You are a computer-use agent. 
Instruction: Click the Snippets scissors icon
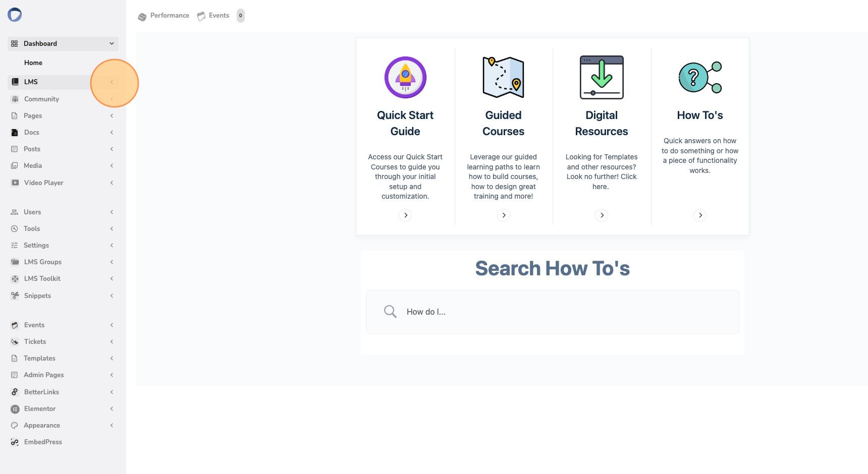point(15,296)
